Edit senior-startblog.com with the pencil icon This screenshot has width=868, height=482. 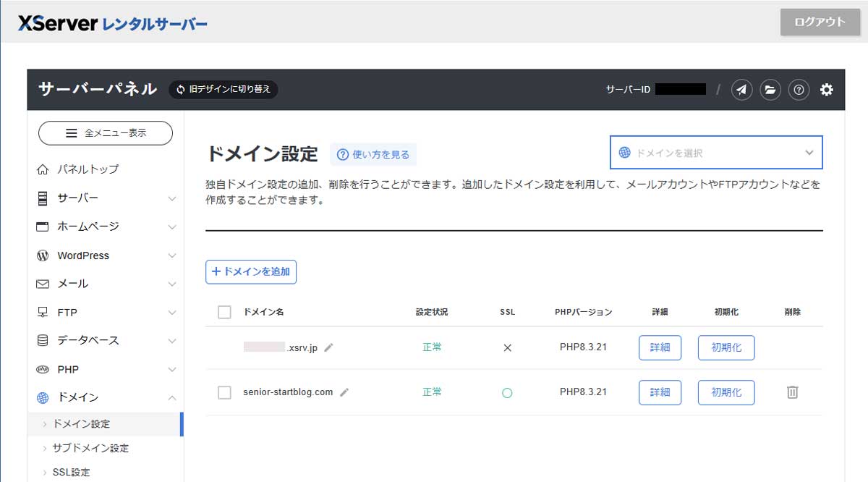pyautogui.click(x=344, y=392)
